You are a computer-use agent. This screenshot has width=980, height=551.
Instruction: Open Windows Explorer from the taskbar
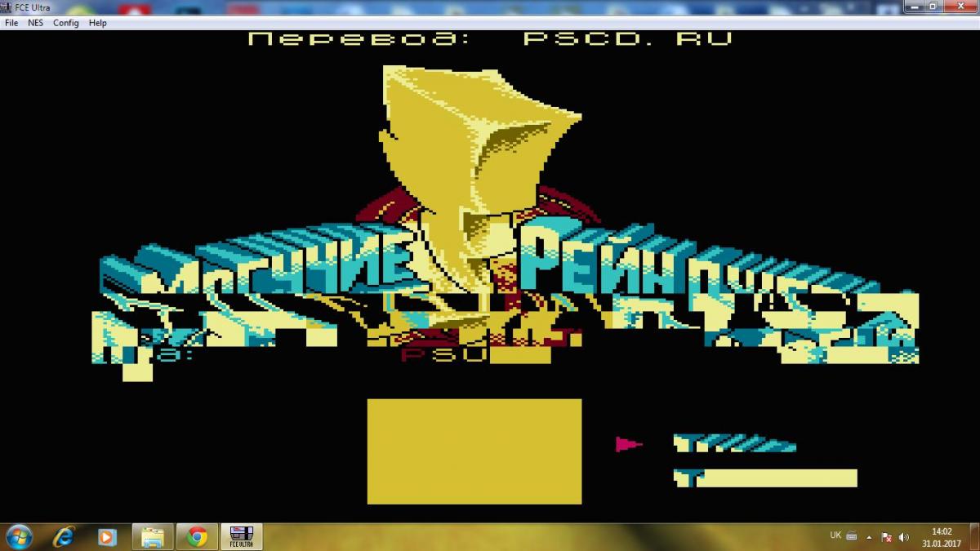[x=153, y=536]
